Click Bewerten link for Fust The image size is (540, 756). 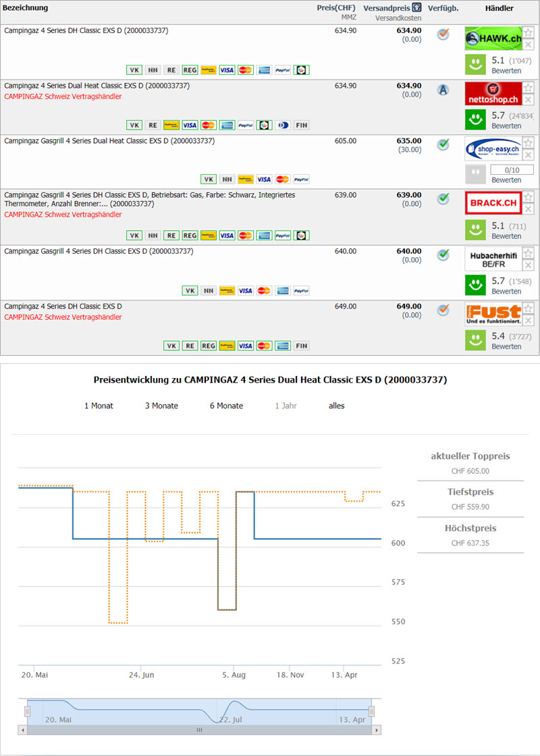506,347
